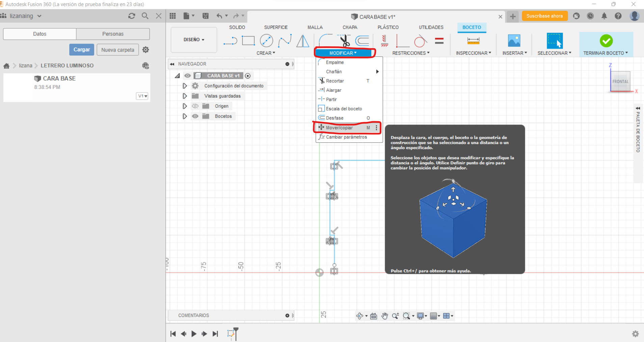Play the timeline animation
Screen dimensions: 644x342
194,334
